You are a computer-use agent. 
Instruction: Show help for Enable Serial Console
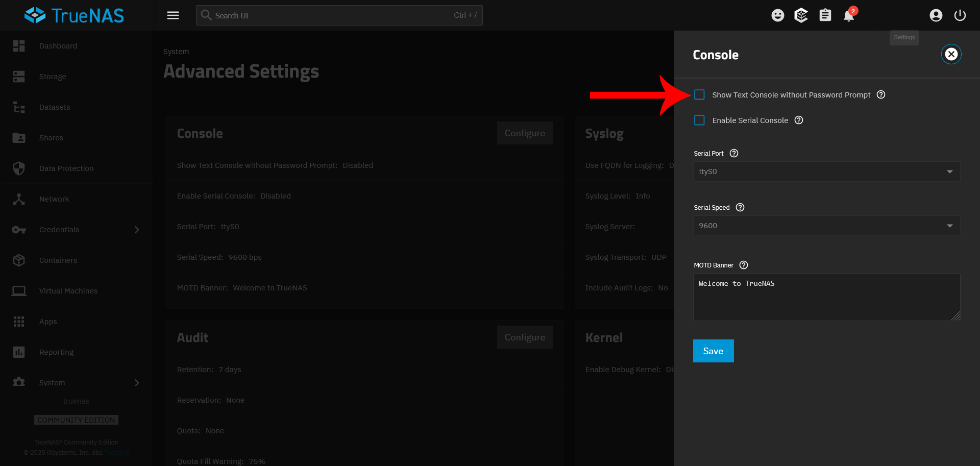pos(799,120)
